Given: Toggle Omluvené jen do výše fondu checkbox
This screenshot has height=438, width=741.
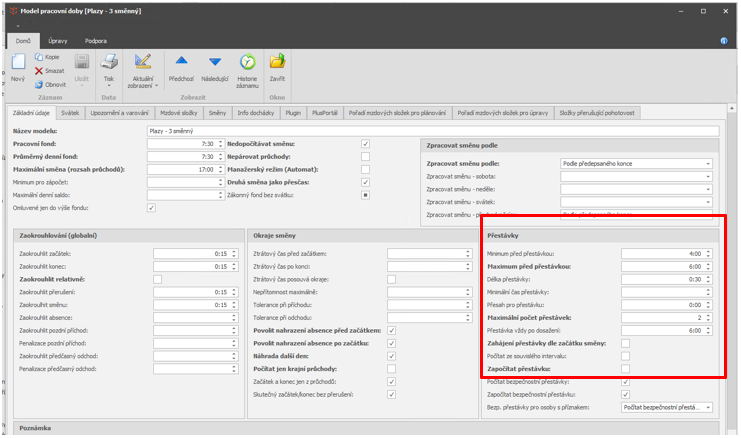Looking at the screenshot, I should tap(151, 207).
